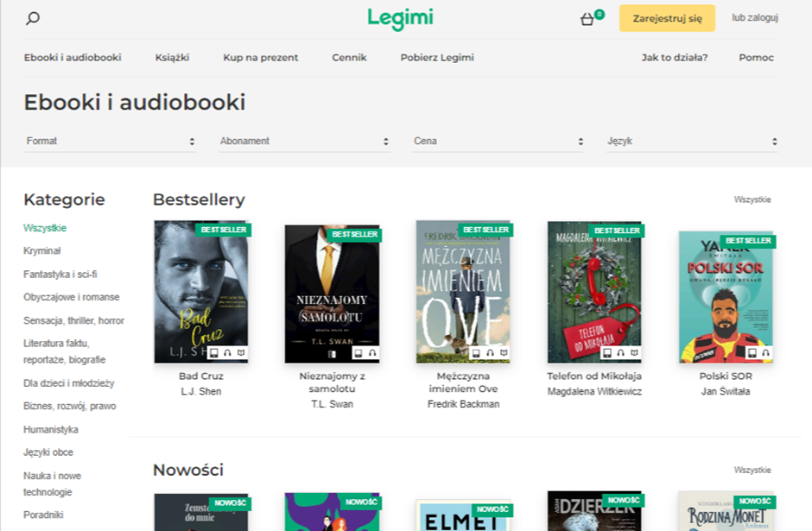Open Polski SOR book cover
This screenshot has width=812, height=531.
point(726,297)
